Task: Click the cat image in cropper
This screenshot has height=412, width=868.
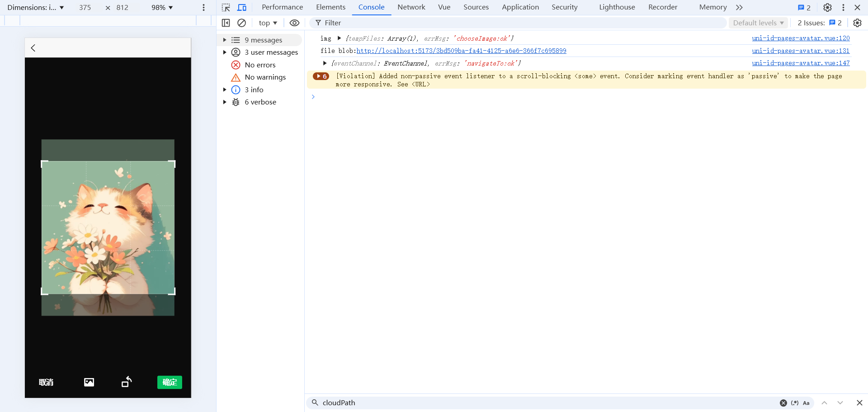Action: coord(108,227)
